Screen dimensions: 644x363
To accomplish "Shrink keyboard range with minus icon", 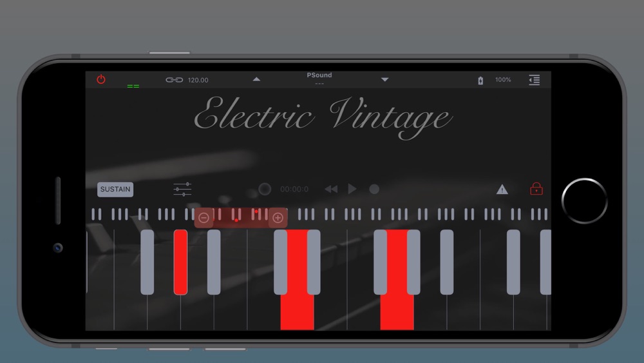I will coord(204,218).
